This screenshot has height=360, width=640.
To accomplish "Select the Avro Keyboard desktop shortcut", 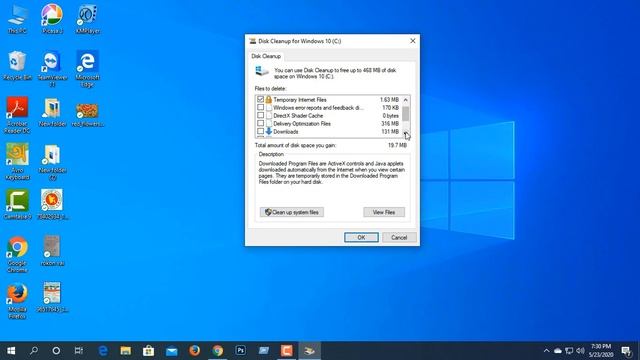I will tap(17, 162).
